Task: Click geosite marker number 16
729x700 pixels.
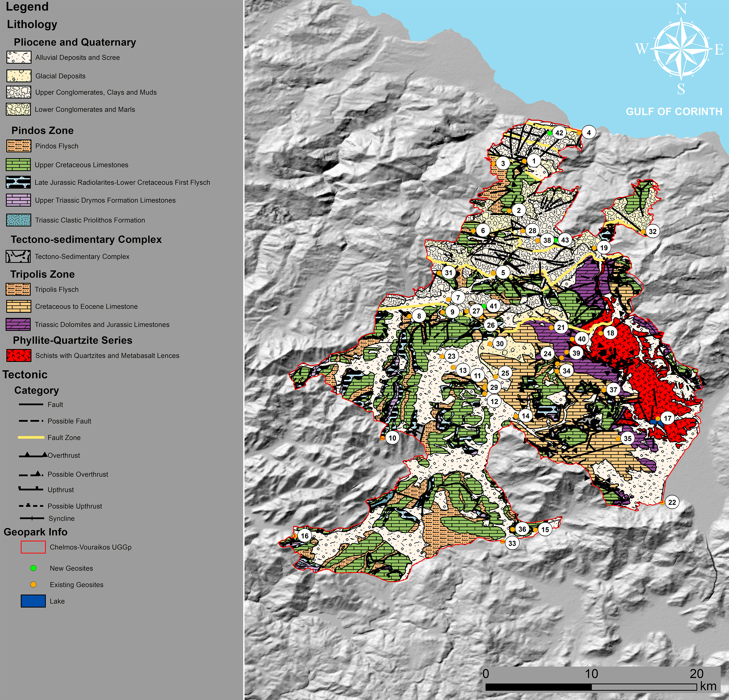Action: tap(305, 535)
